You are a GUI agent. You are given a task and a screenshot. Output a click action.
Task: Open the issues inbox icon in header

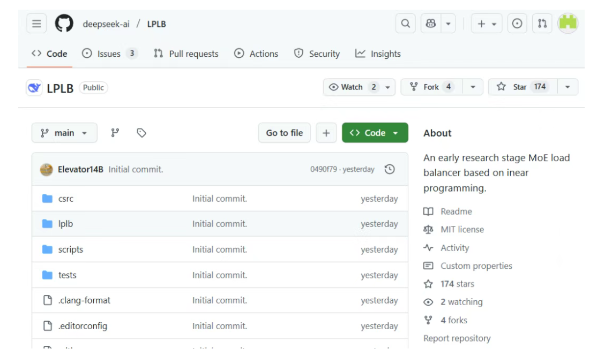coord(517,24)
